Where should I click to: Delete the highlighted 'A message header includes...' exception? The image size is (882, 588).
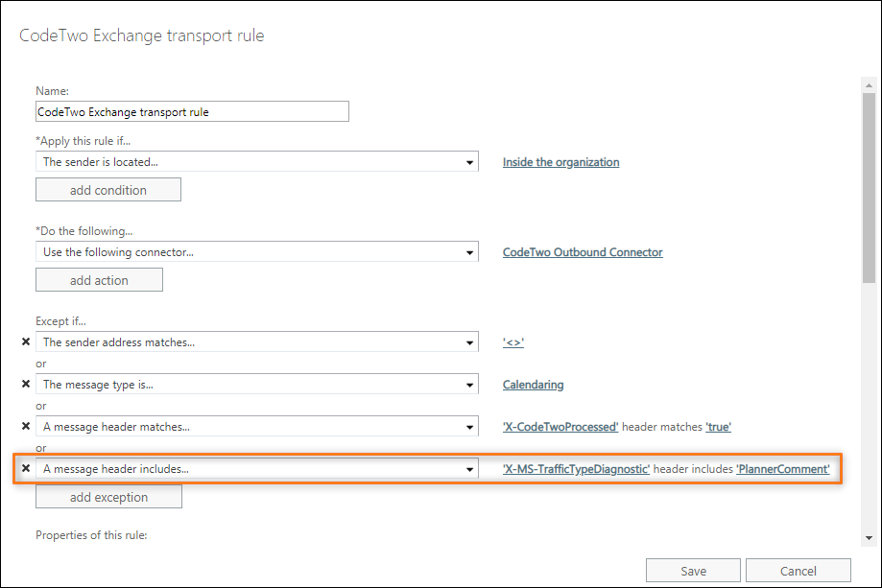pyautogui.click(x=26, y=469)
